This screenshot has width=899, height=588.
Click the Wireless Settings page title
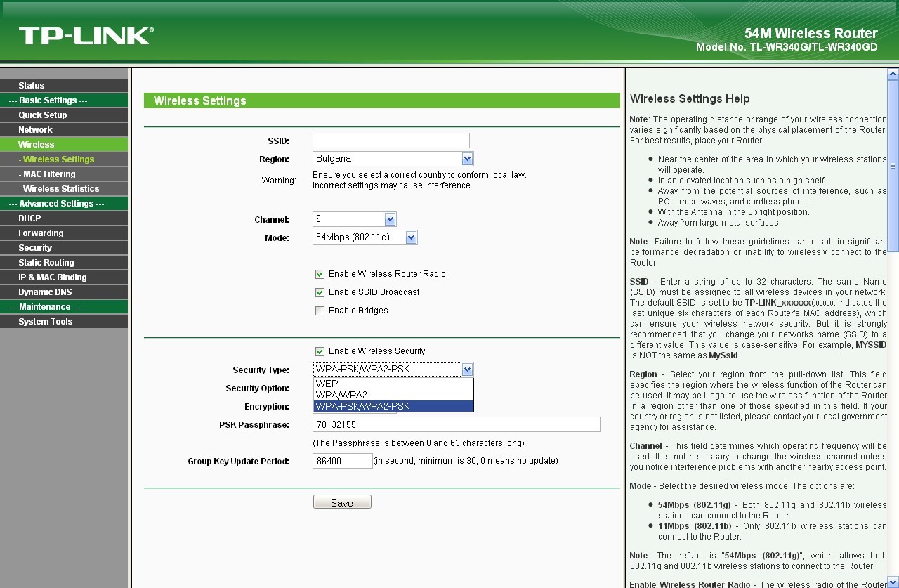[x=200, y=101]
